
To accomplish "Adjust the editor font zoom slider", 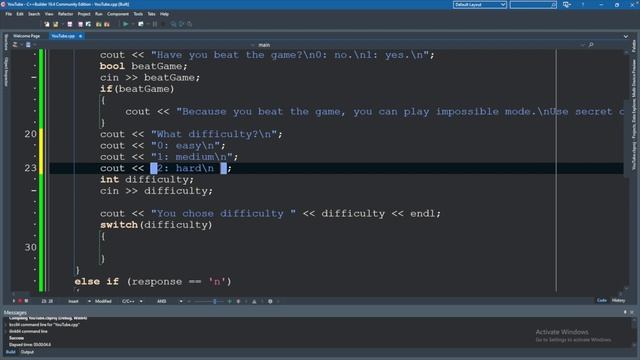I will pyautogui.click(x=215, y=301).
